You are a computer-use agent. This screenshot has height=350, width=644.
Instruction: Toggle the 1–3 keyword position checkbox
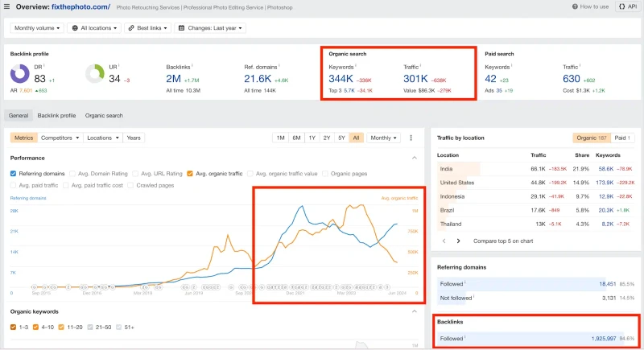pos(13,327)
